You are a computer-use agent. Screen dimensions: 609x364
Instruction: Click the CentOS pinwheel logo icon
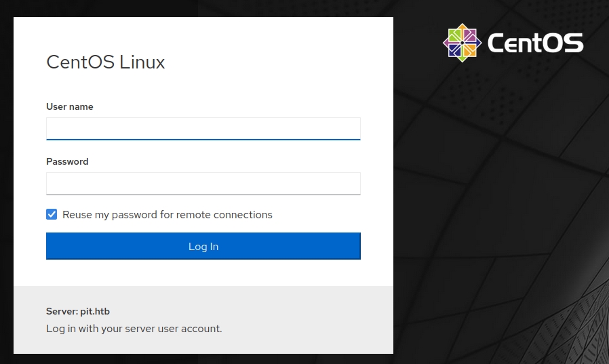pyautogui.click(x=463, y=43)
